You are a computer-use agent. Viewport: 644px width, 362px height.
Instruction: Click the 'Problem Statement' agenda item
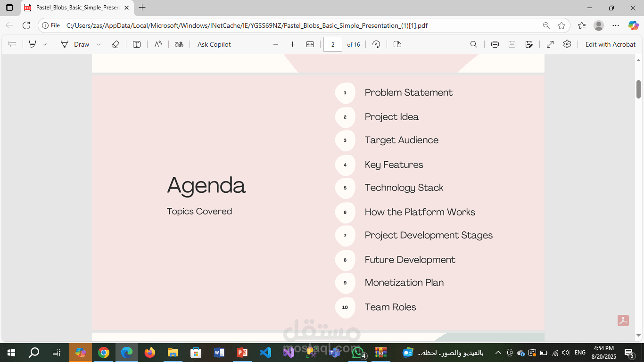(x=408, y=93)
